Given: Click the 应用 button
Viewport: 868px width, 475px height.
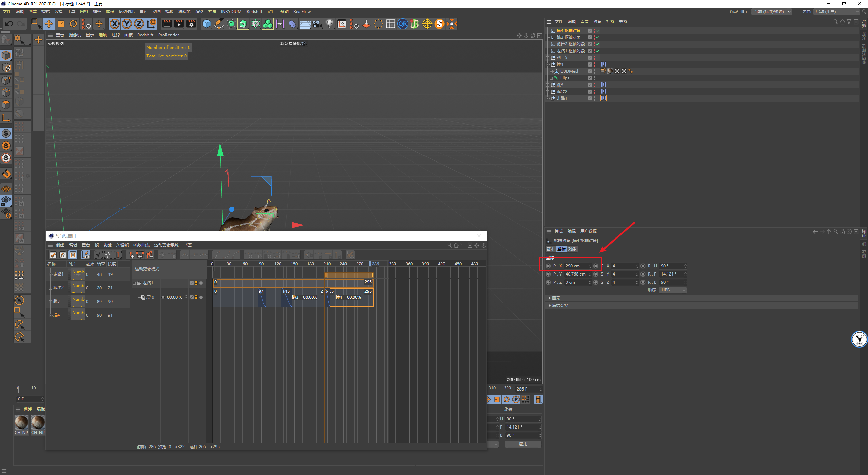Looking at the screenshot, I should (523, 444).
